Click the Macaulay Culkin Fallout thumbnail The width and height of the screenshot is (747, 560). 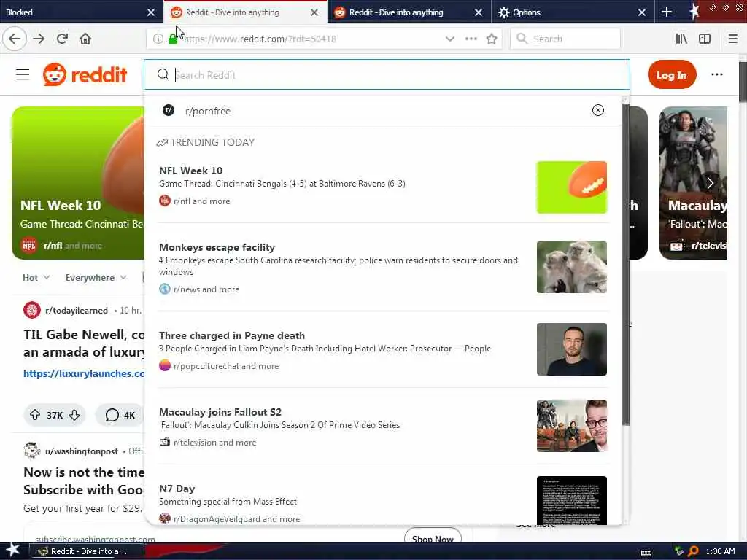coord(572,426)
